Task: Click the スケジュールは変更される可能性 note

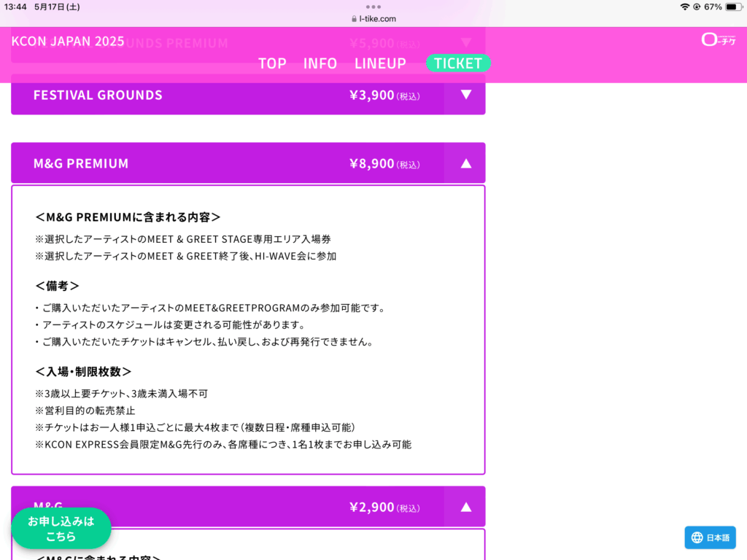Action: click(170, 324)
